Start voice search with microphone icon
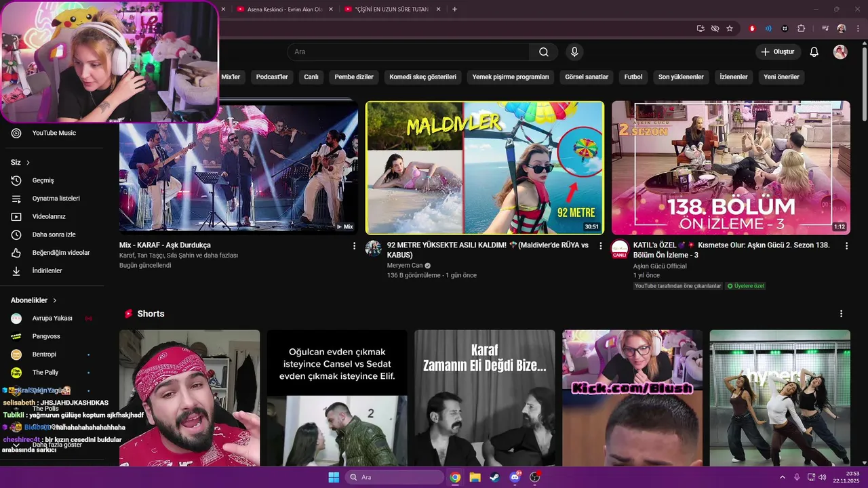Image resolution: width=868 pixels, height=488 pixels. [x=574, y=52]
